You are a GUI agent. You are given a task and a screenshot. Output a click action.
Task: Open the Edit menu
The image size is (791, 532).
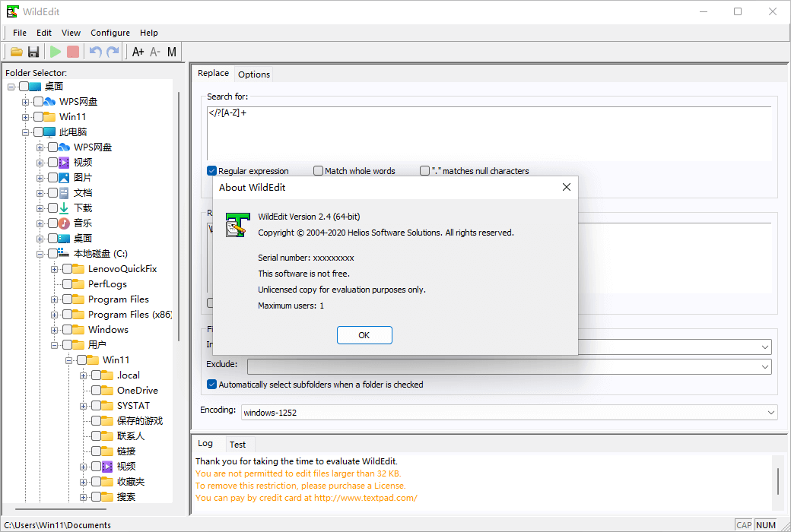tap(44, 33)
